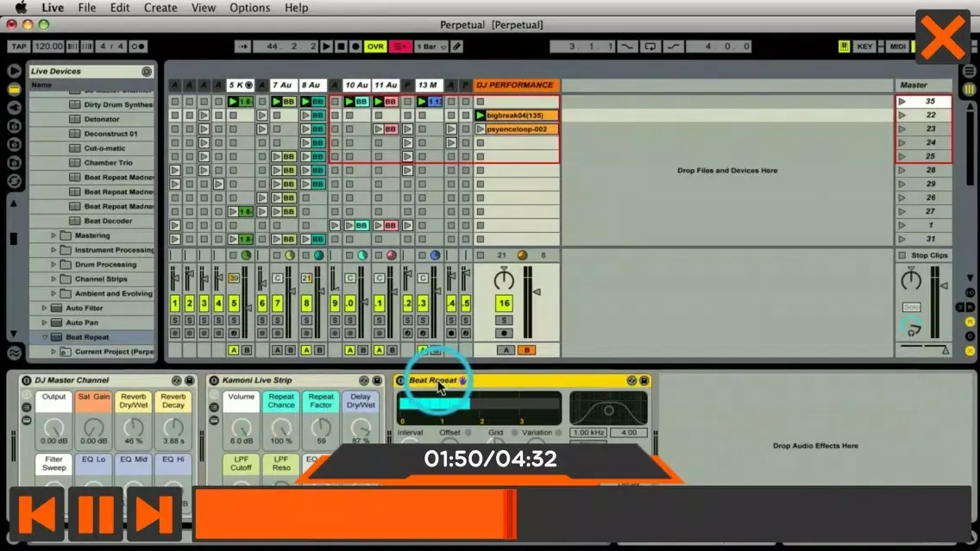
Task: Open File Browser 1 icon
Action: click(14, 126)
